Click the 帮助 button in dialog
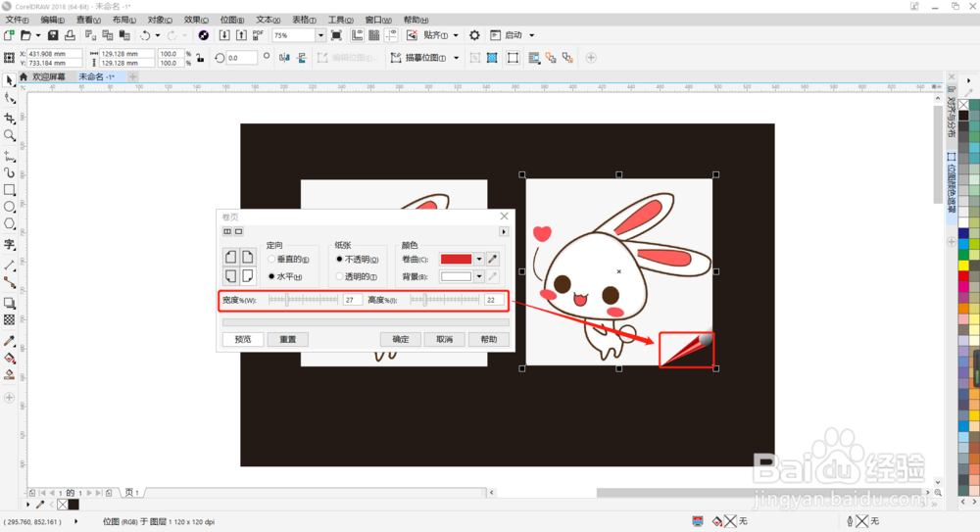Viewport: 980px width, 532px height. coord(489,339)
